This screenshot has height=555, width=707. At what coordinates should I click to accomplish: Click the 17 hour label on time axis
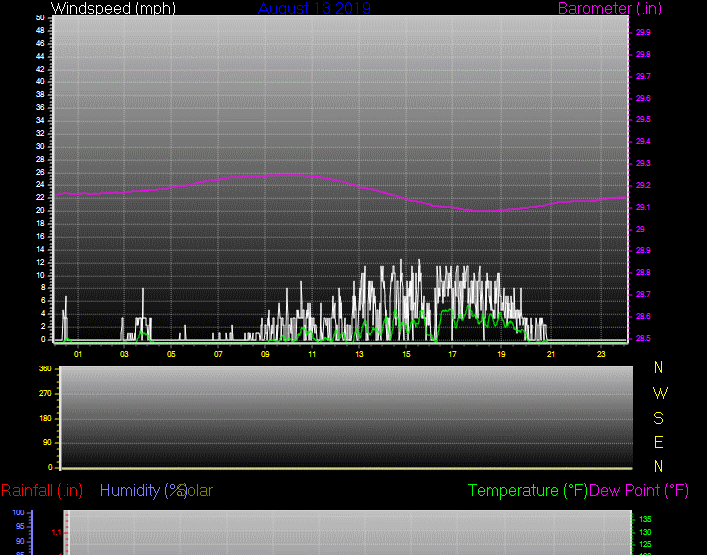pyautogui.click(x=452, y=354)
